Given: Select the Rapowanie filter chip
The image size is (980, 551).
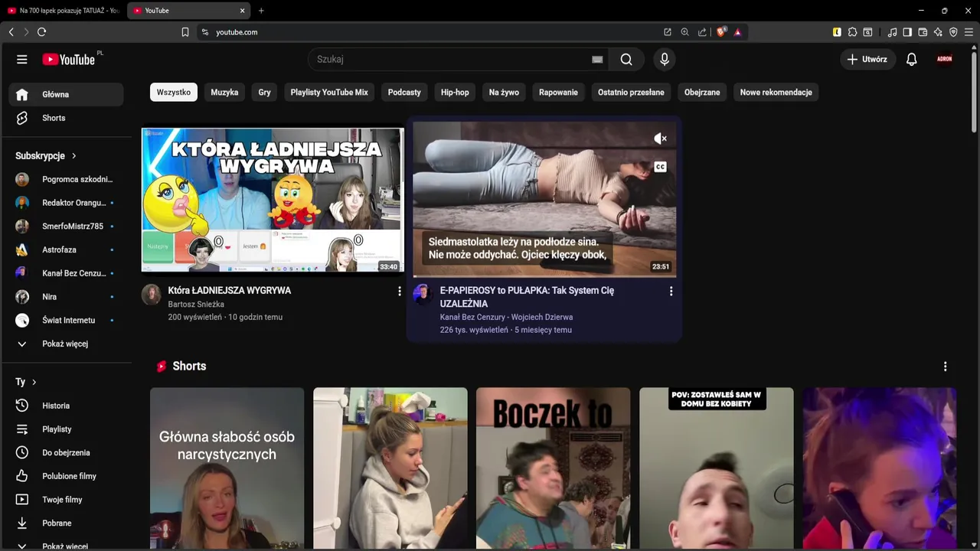Looking at the screenshot, I should (558, 93).
